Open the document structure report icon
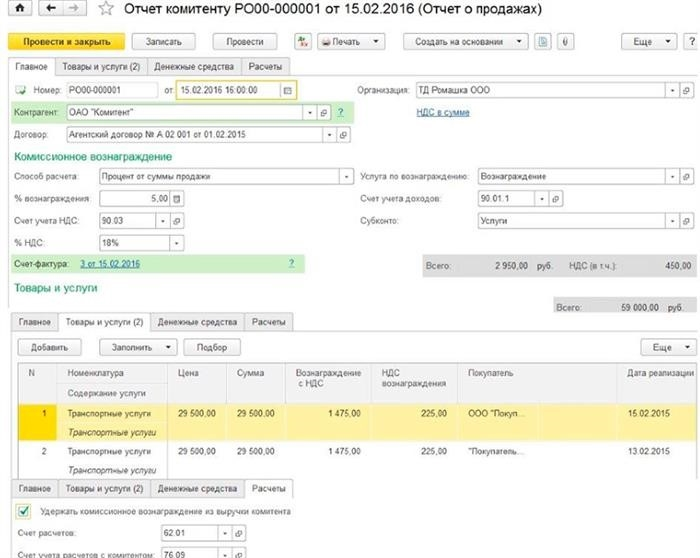Viewport: 700px width, 558px height. click(543, 42)
